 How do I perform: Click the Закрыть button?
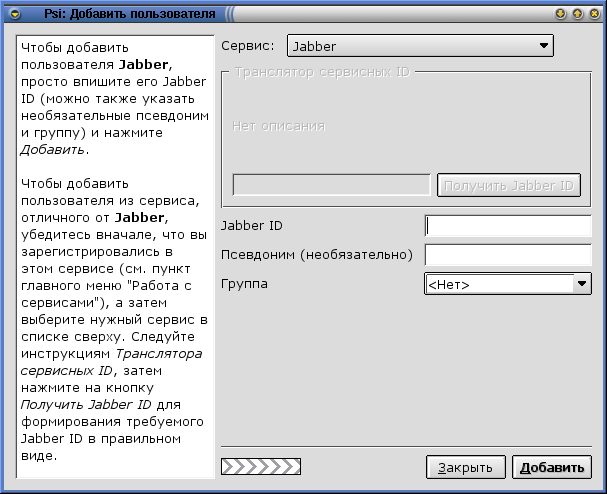(x=466, y=468)
